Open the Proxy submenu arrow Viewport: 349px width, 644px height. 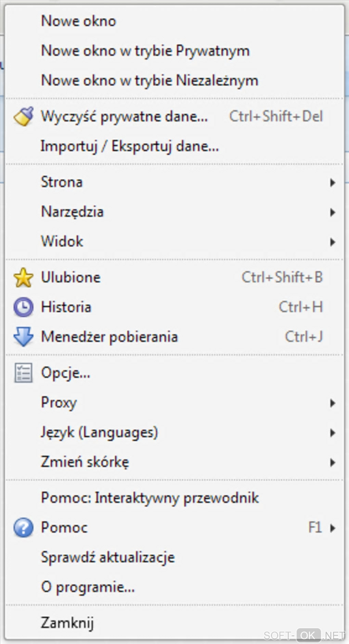coord(332,403)
